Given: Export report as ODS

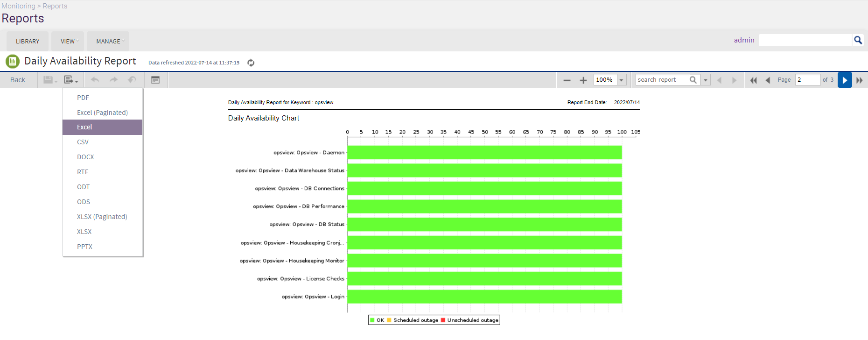Looking at the screenshot, I should [103, 202].
